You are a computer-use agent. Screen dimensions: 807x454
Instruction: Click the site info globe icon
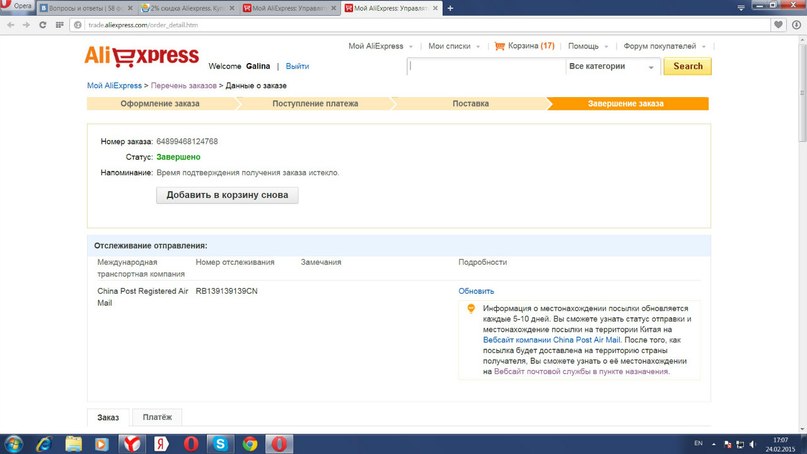coord(78,25)
